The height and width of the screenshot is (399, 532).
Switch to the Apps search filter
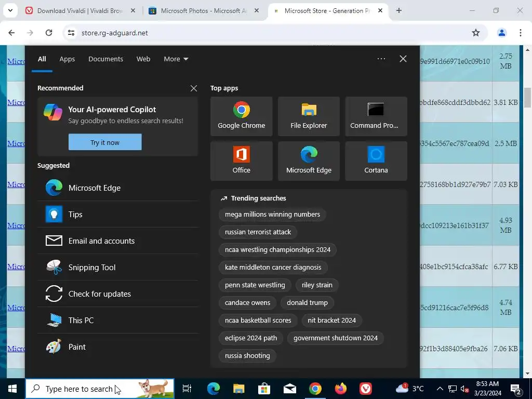point(67,59)
